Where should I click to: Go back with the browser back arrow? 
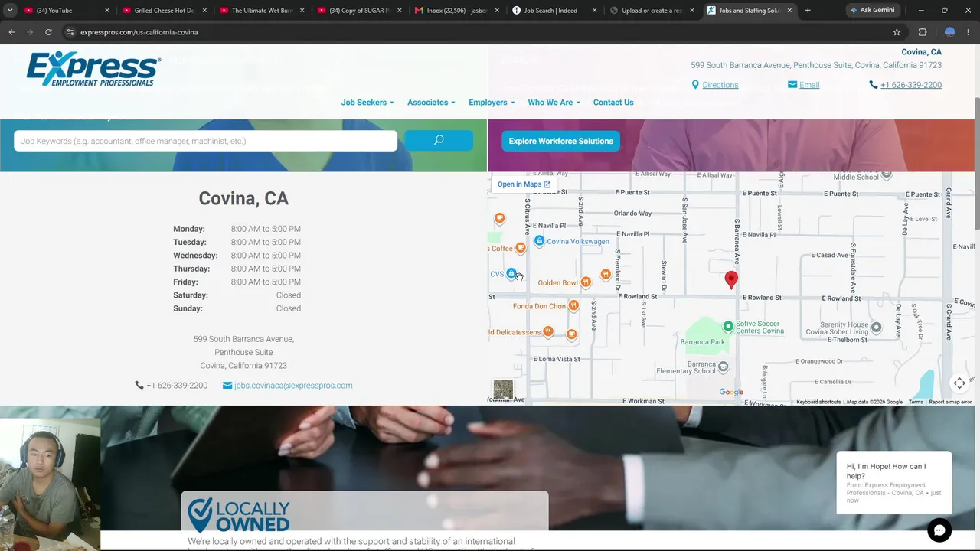11,32
